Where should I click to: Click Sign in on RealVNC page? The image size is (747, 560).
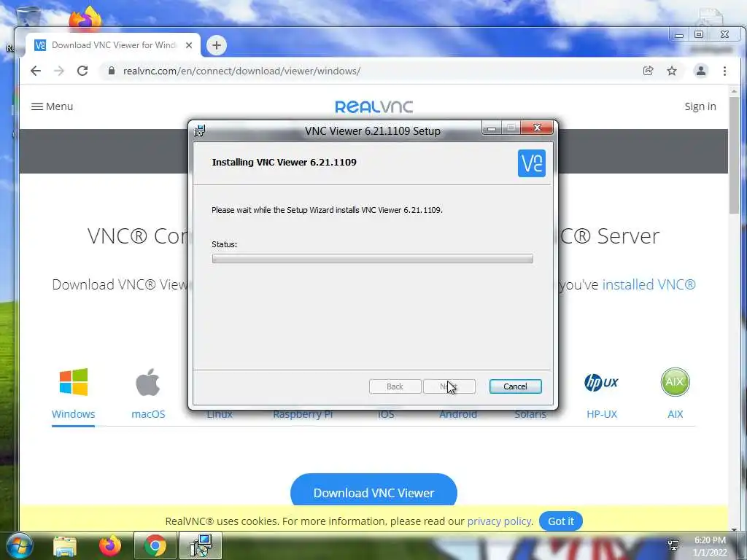pos(700,106)
